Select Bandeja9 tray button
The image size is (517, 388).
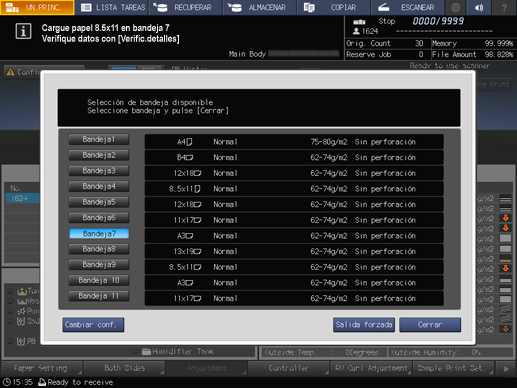coord(99,265)
